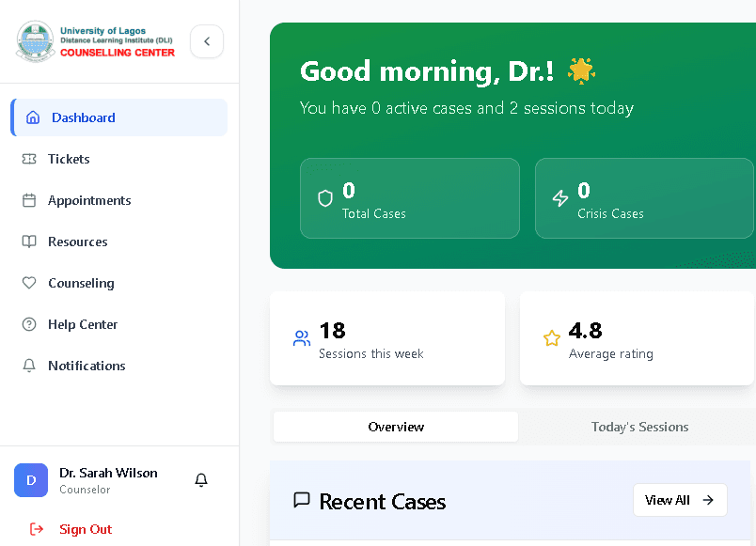Click the Sessions this week people icon
Image resolution: width=756 pixels, height=546 pixels.
(x=302, y=338)
